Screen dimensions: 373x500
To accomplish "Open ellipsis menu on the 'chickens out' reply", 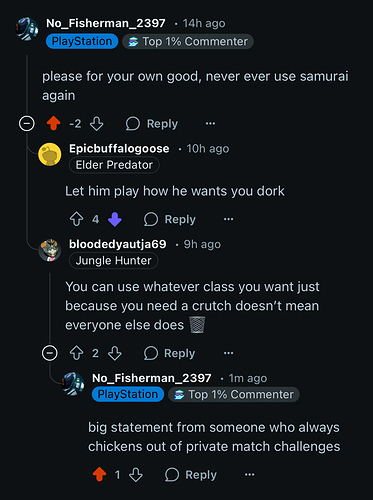I will 250,474.
